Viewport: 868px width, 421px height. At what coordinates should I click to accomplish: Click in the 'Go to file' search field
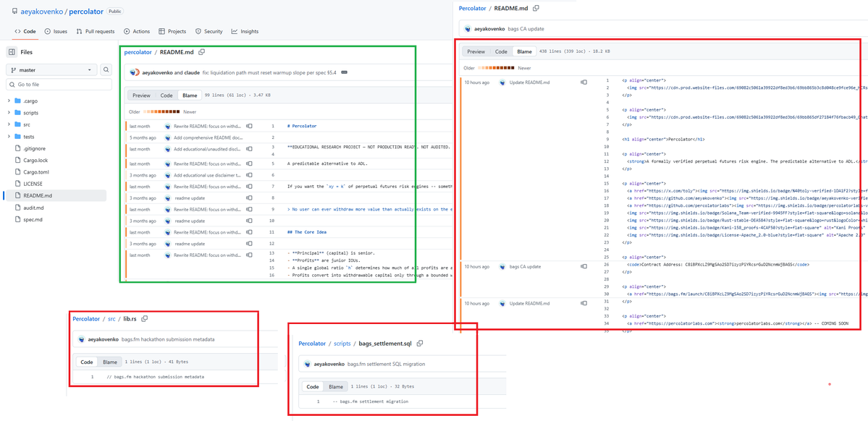click(59, 85)
